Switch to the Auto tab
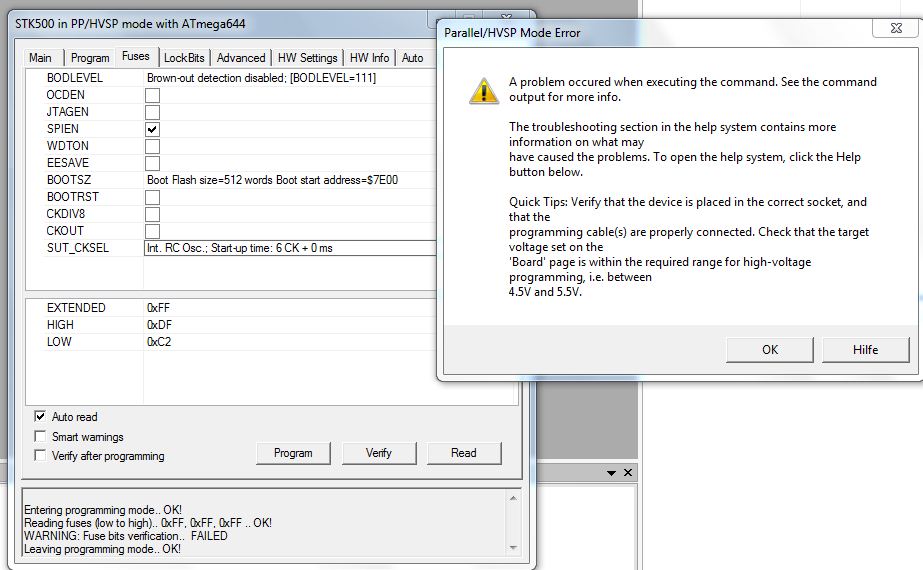Image resolution: width=923 pixels, height=570 pixels. point(413,58)
